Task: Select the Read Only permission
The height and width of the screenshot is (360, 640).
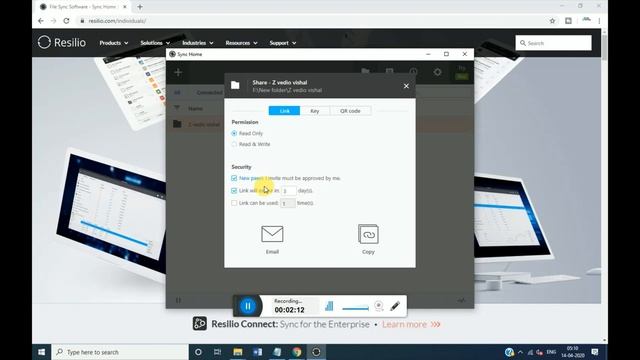Action: click(234, 133)
